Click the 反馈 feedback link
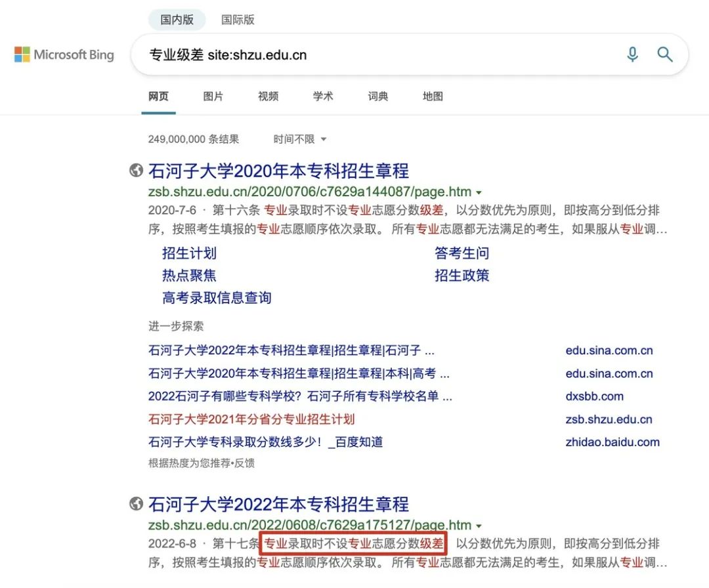This screenshot has width=709, height=588. 244,463
